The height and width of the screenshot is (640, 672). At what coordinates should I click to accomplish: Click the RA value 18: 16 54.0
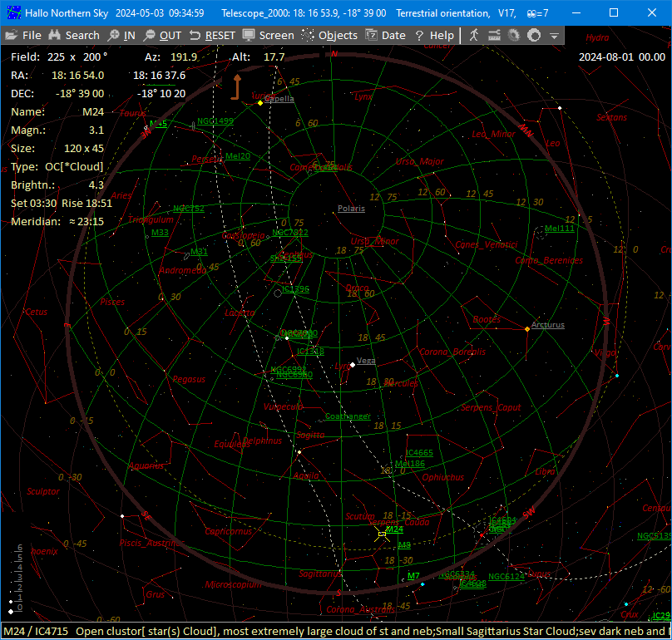point(77,76)
